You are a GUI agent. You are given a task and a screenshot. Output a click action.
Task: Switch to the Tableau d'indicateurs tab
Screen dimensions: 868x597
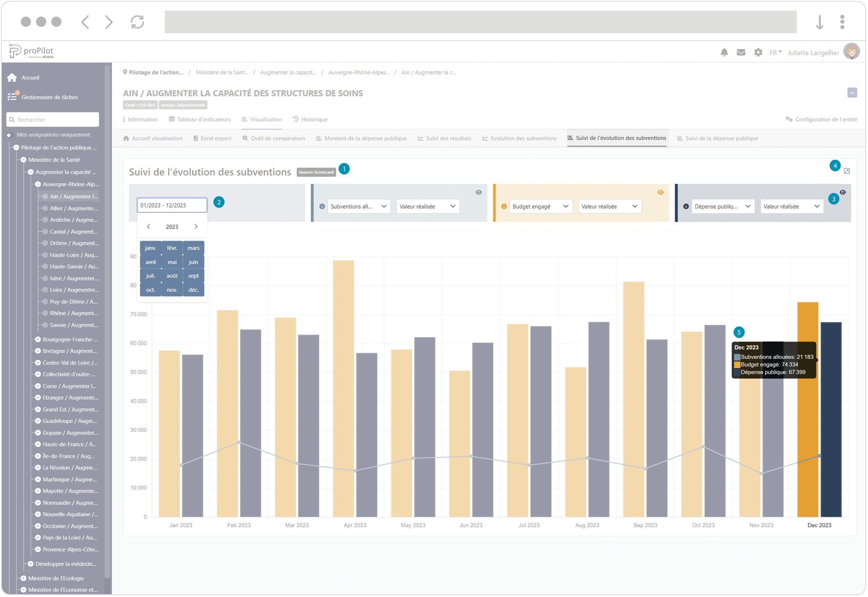click(x=200, y=120)
